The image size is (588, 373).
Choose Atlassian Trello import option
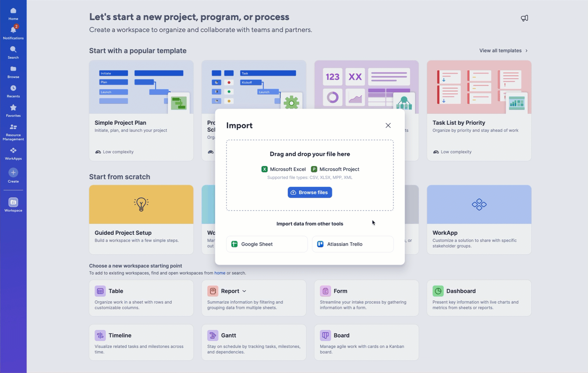tap(353, 244)
